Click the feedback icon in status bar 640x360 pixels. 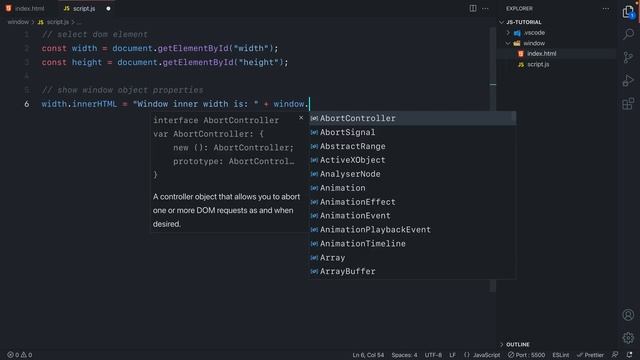[x=615, y=355]
